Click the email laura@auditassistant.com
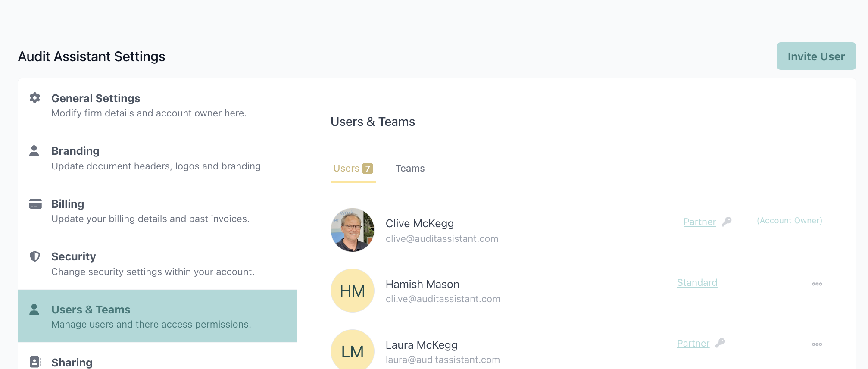This screenshot has height=369, width=868. point(443,360)
